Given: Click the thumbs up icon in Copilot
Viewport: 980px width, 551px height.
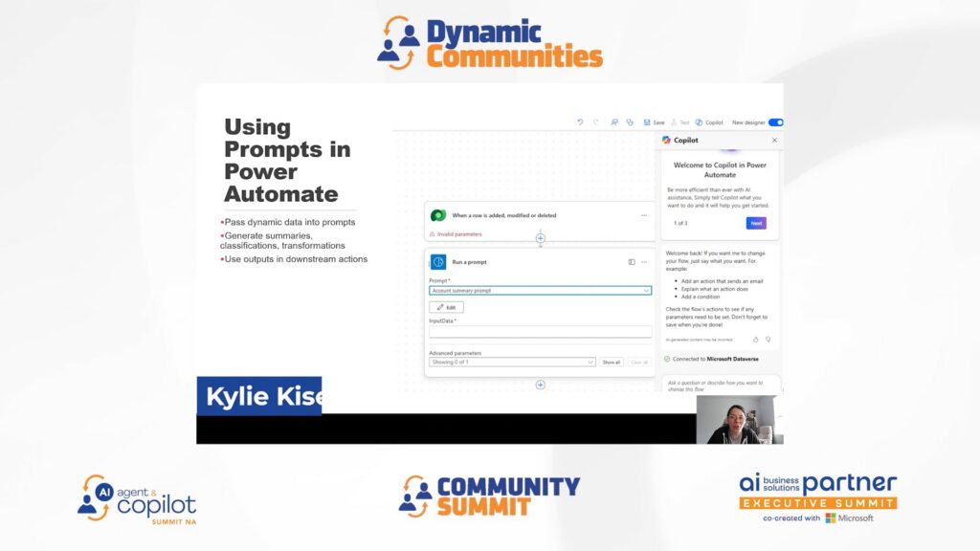Looking at the screenshot, I should 755,339.
